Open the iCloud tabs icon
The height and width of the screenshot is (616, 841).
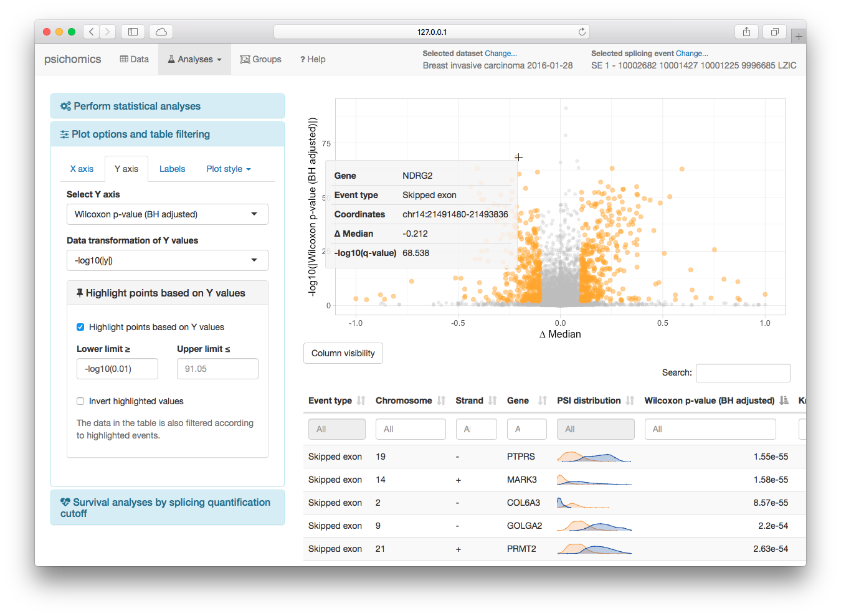tap(161, 32)
